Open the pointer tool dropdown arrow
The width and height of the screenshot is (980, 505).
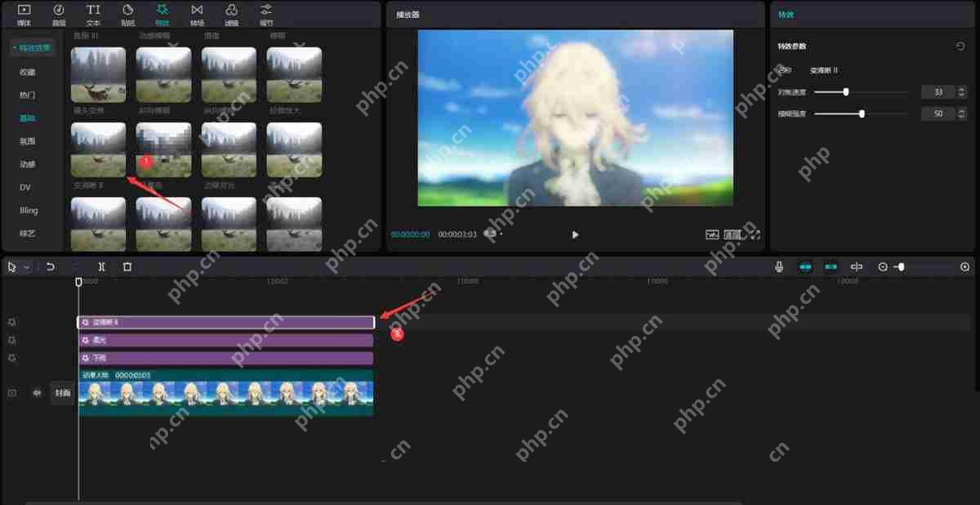coord(26,267)
